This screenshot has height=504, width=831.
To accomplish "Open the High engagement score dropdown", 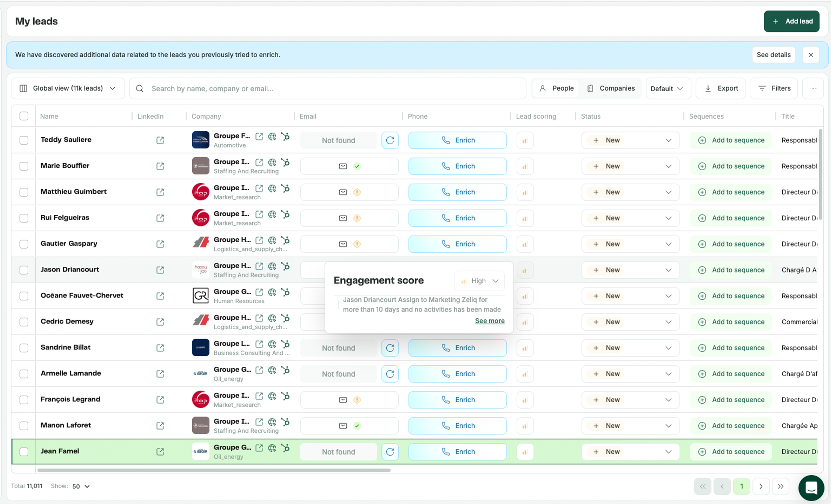I will (479, 281).
